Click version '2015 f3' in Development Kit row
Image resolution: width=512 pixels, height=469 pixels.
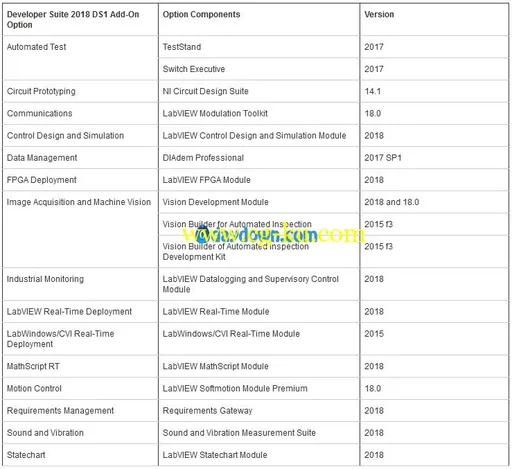point(378,247)
